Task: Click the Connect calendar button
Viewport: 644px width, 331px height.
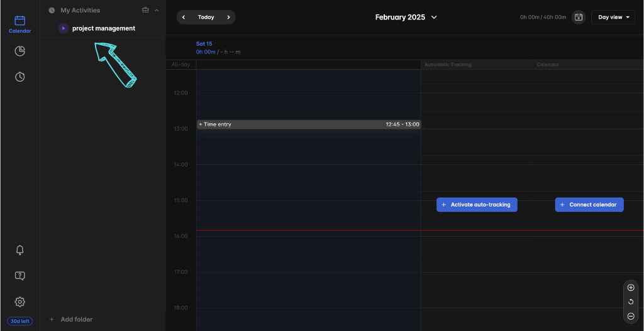Action: [x=589, y=205]
